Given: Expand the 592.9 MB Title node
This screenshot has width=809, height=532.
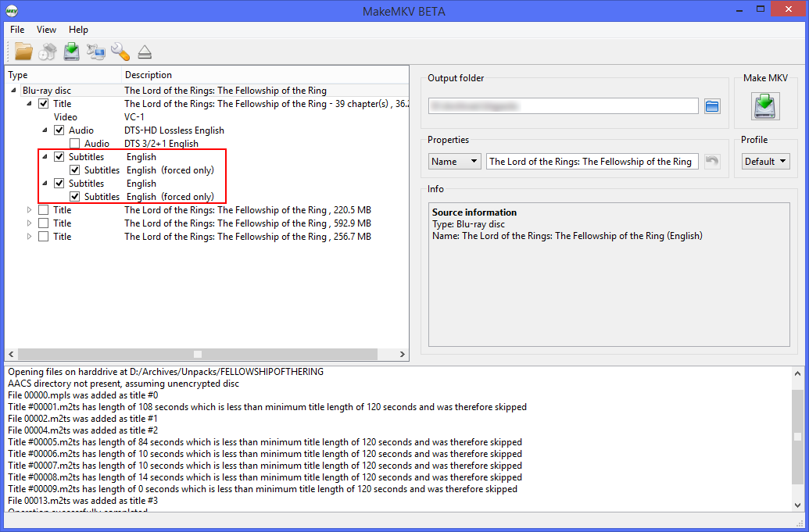Looking at the screenshot, I should (x=30, y=223).
